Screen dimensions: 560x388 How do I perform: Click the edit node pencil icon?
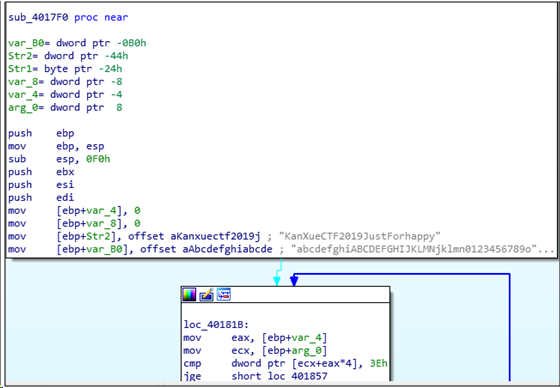pos(206,295)
